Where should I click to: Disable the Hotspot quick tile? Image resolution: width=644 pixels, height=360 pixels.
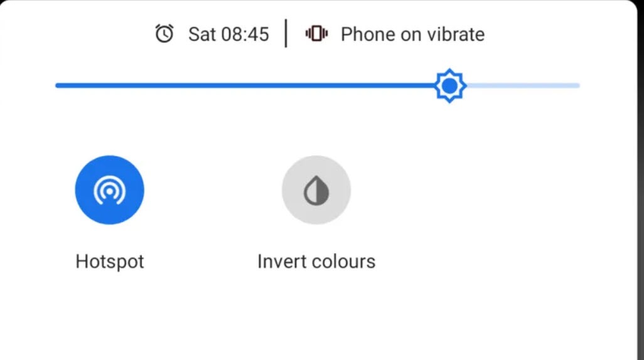pos(109,190)
